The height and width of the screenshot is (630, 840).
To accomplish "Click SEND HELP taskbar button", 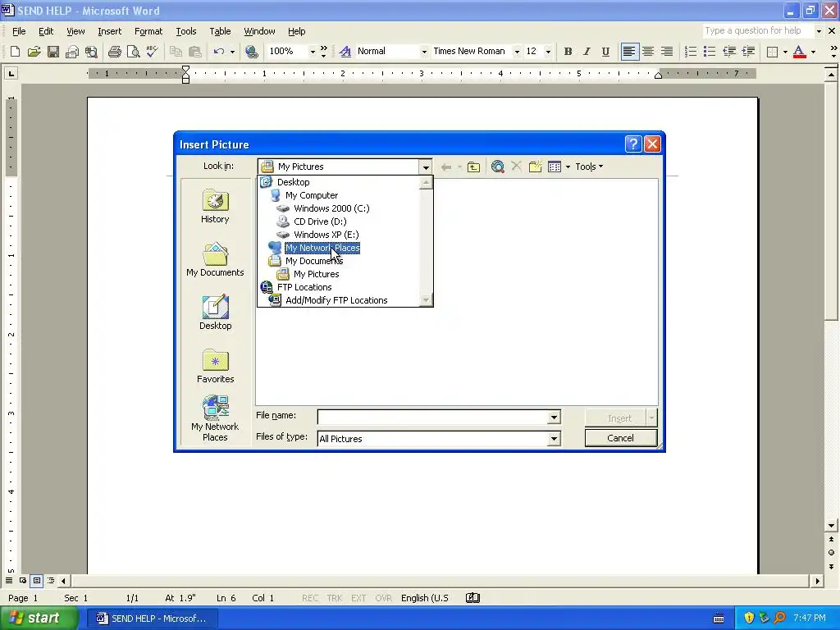I will pos(151,619).
